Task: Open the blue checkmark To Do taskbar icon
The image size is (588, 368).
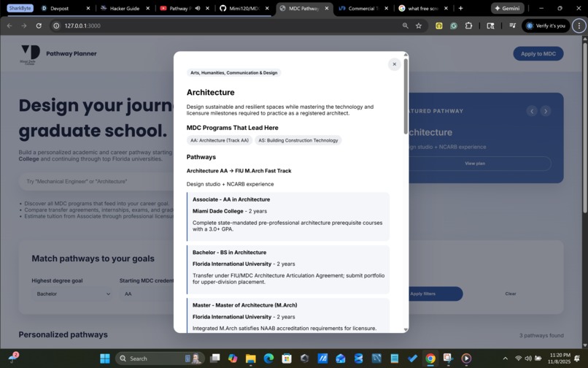Action: pos(412,359)
